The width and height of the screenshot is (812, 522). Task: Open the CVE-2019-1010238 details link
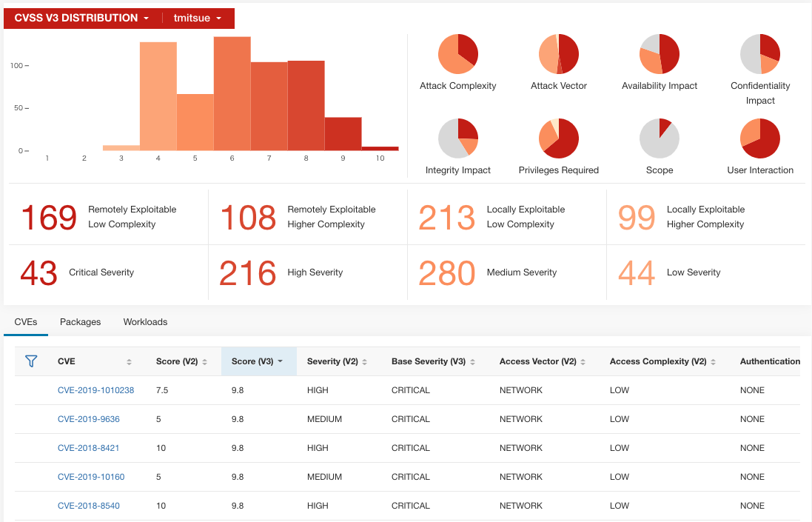tap(95, 389)
